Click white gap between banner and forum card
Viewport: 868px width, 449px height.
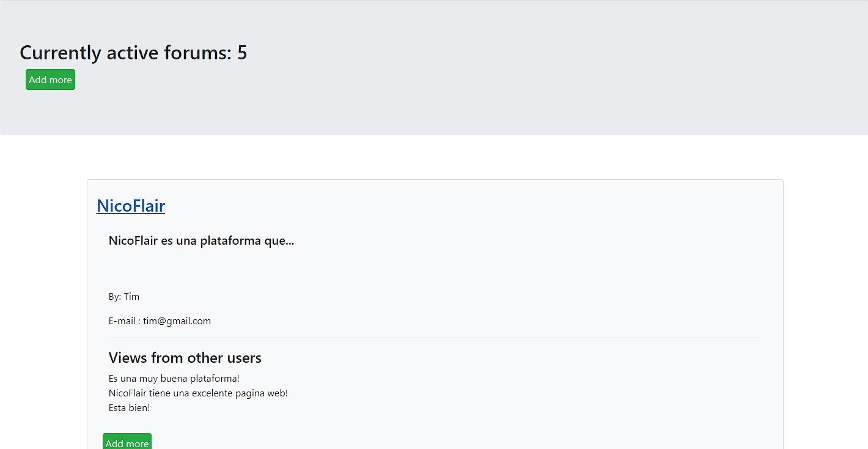[x=434, y=157]
